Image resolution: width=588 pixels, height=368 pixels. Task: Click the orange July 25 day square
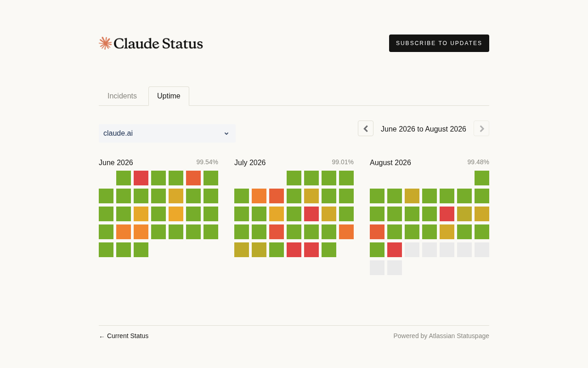pos(346,232)
